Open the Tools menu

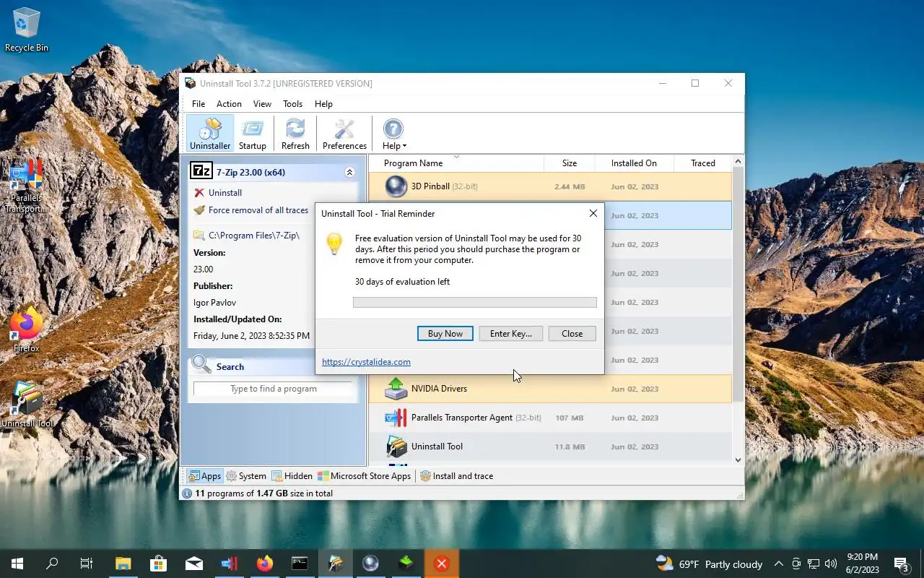coord(292,104)
